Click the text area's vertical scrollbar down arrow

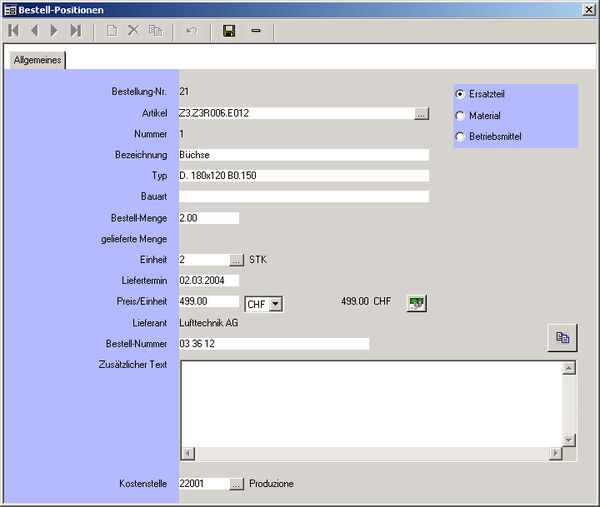(569, 440)
